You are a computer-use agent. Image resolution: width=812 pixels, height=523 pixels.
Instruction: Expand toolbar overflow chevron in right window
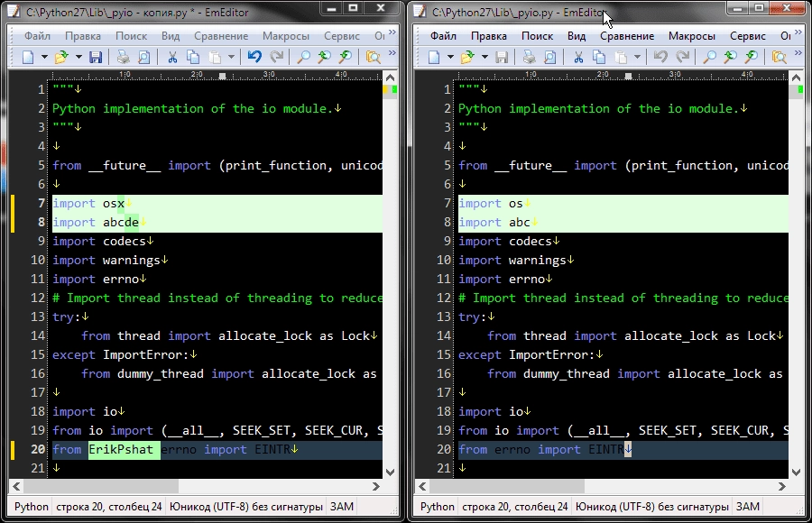tap(798, 53)
